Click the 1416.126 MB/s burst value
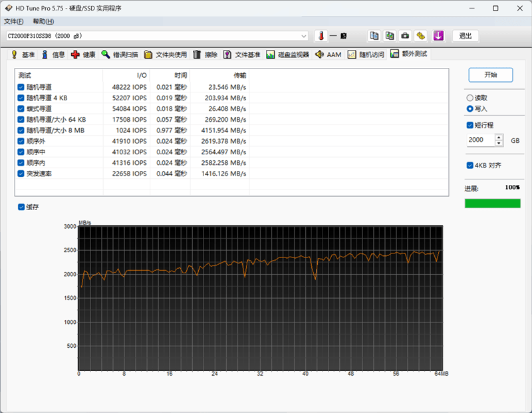Image resolution: width=532 pixels, height=413 pixels. tap(223, 174)
